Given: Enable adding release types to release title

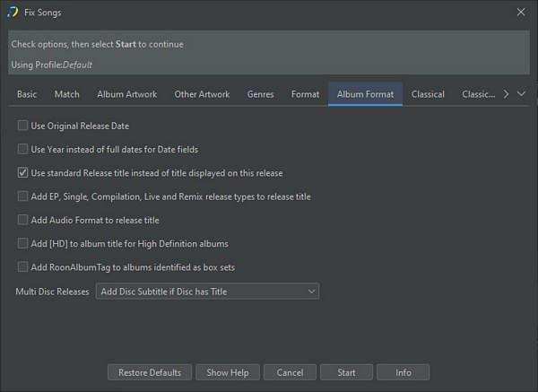Looking at the screenshot, I should click(23, 196).
